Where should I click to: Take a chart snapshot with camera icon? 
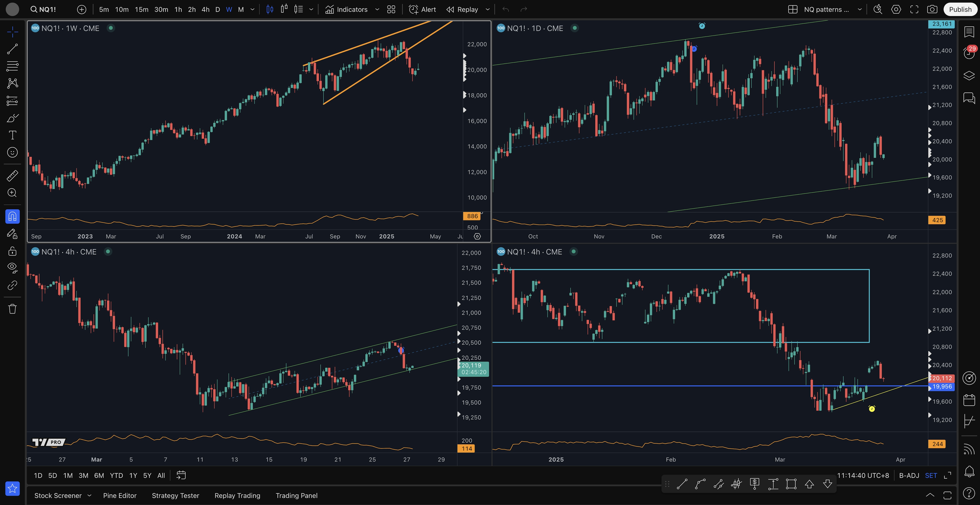[x=932, y=9]
